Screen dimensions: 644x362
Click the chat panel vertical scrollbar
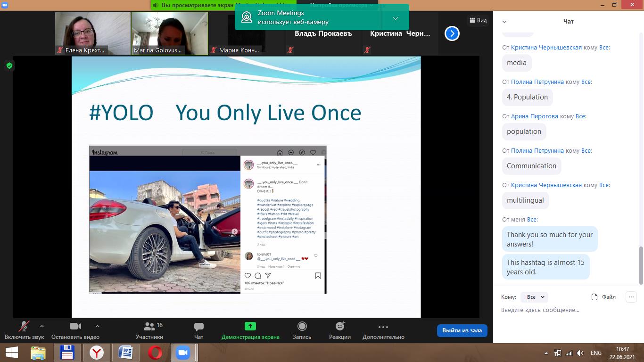pyautogui.click(x=641, y=265)
